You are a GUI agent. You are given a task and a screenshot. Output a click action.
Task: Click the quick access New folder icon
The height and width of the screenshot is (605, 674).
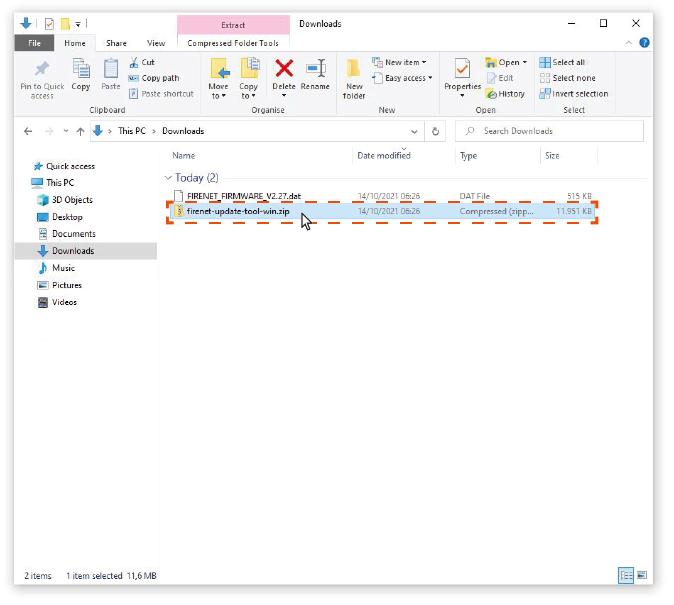(x=65, y=24)
